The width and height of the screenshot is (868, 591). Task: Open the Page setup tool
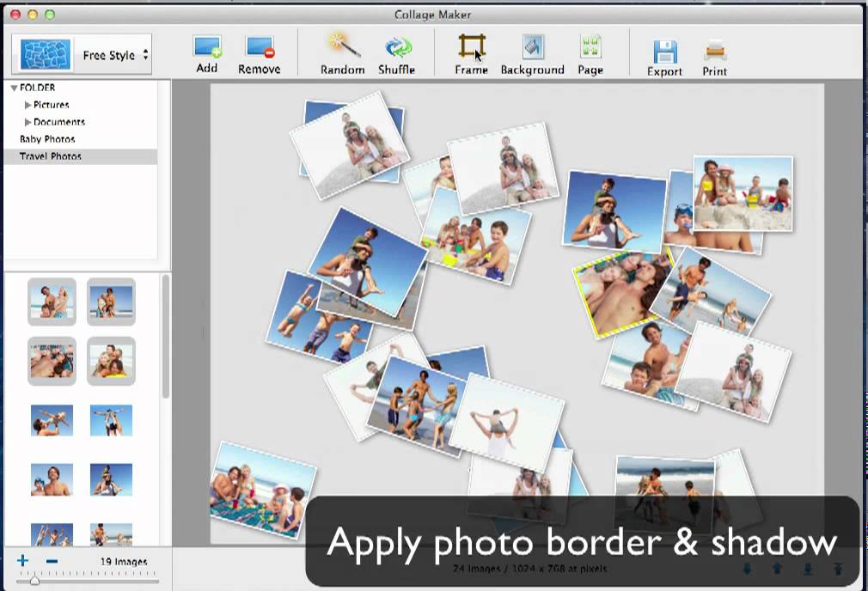point(590,46)
